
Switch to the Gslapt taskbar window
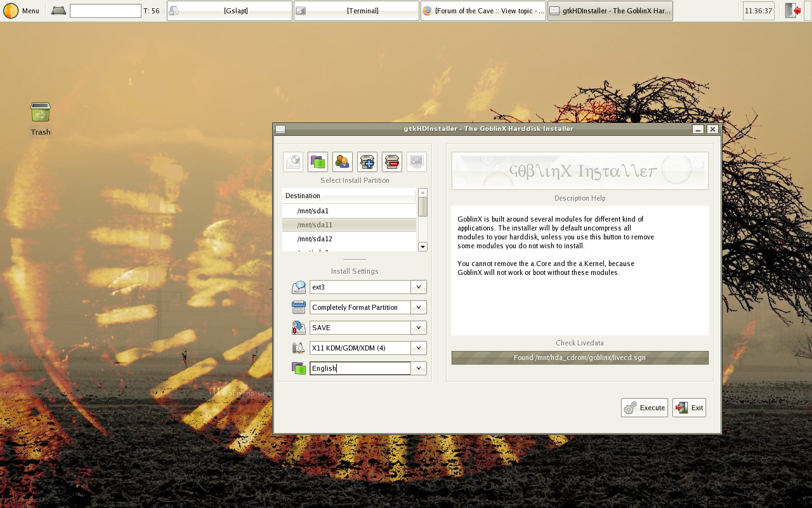point(230,11)
